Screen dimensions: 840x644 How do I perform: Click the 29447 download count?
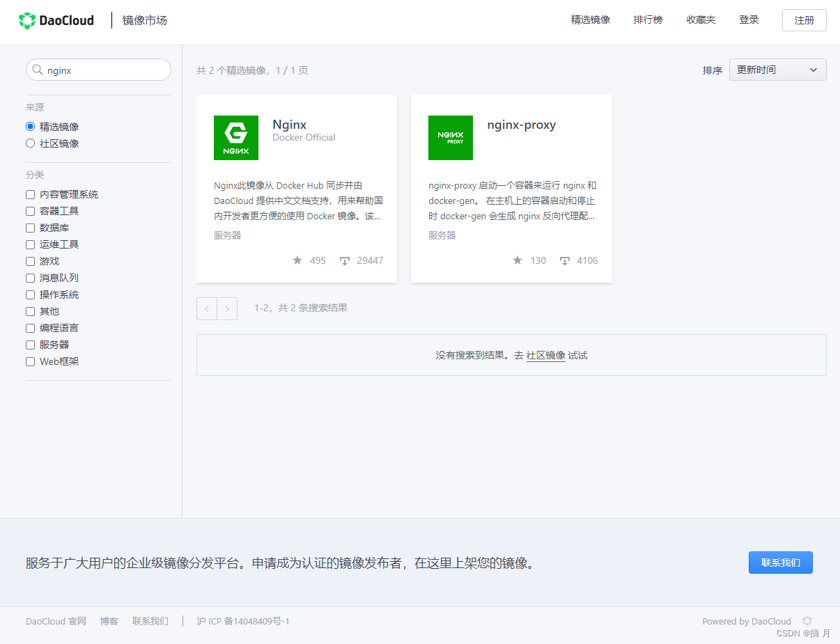(370, 260)
